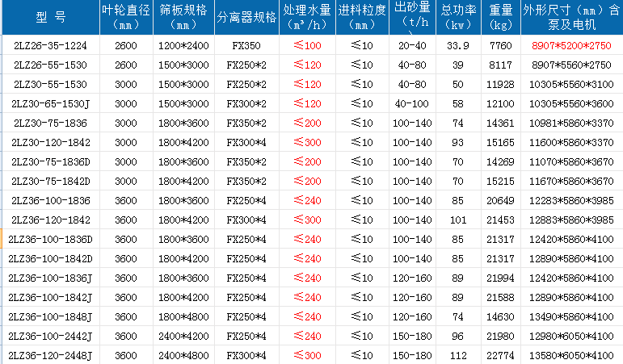The image size is (623, 364).
Task: Click model cell 2LZ36-100-1842D
Action: click(51, 258)
